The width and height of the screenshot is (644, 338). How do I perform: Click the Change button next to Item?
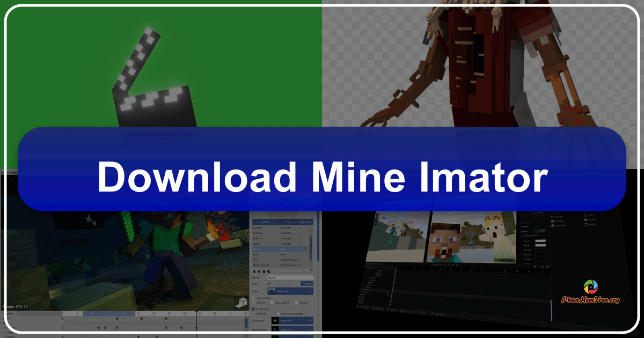coord(307,283)
